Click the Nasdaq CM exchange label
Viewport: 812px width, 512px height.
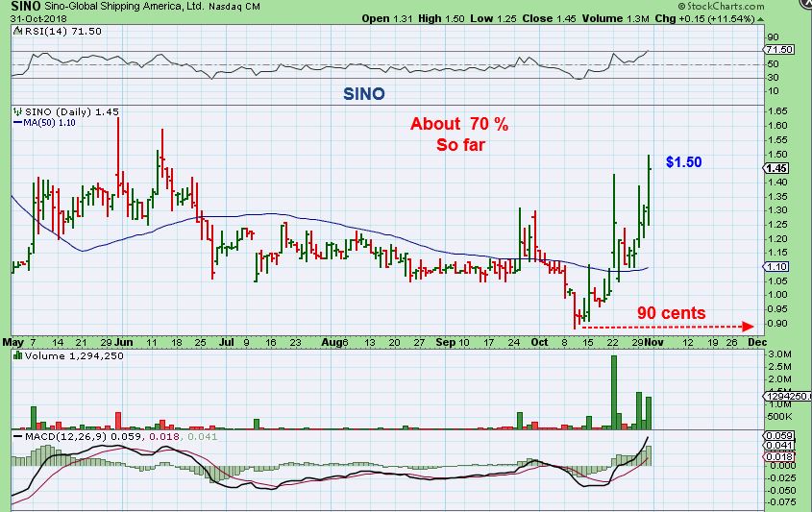(234, 7)
